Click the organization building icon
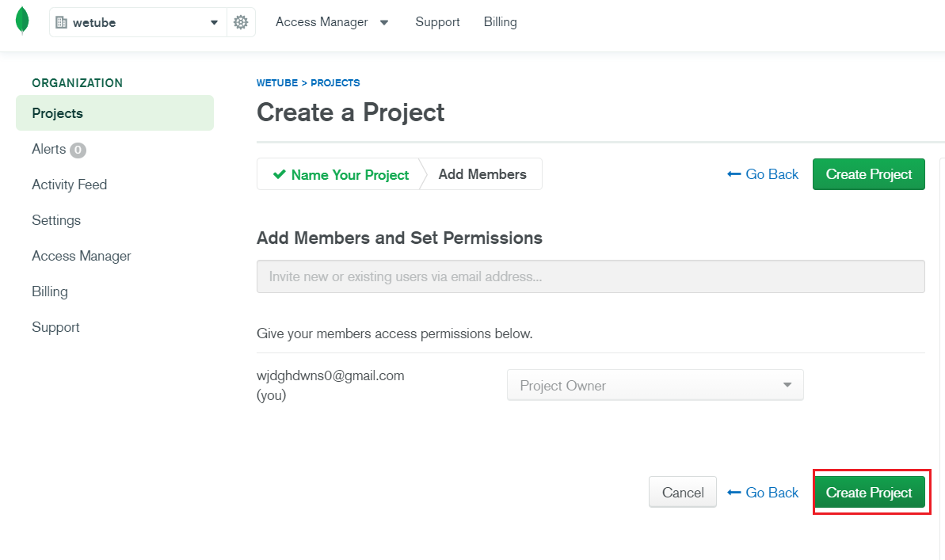The width and height of the screenshot is (945, 560). [62, 22]
